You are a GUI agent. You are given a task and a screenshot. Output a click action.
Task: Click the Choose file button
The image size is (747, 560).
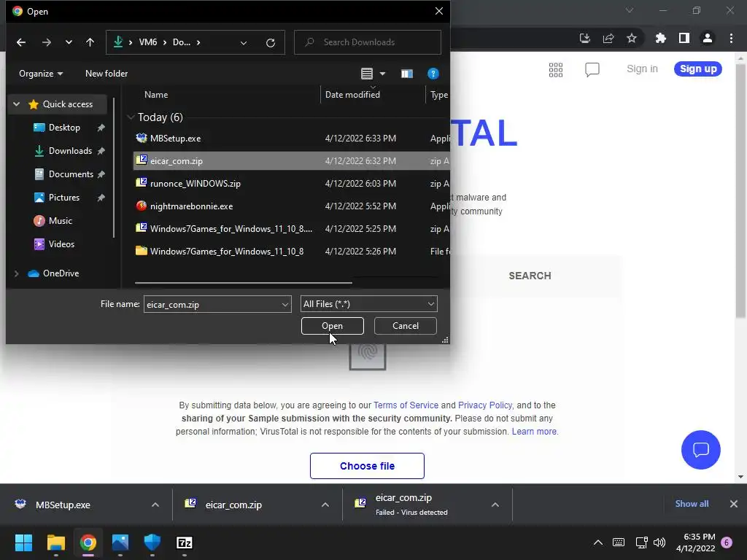pos(368,466)
